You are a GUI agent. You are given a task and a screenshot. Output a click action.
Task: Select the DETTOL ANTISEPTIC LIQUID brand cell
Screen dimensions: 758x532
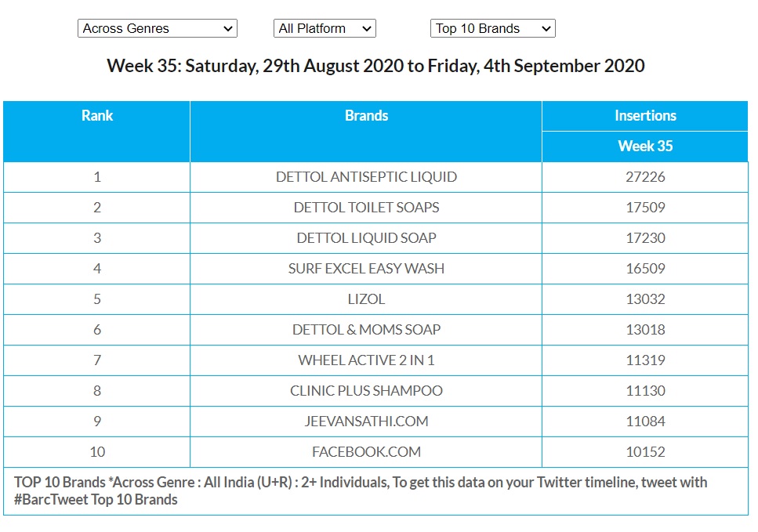[366, 177]
